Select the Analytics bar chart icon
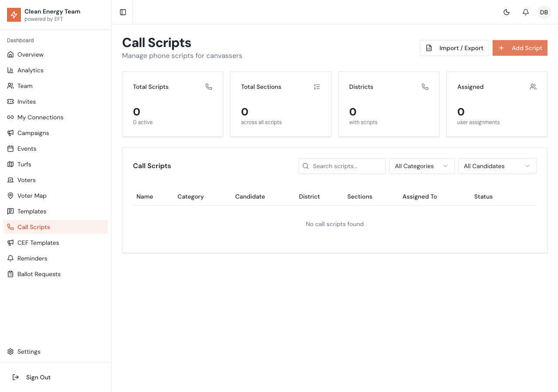Viewport: 558px width, 392px height. [10, 70]
